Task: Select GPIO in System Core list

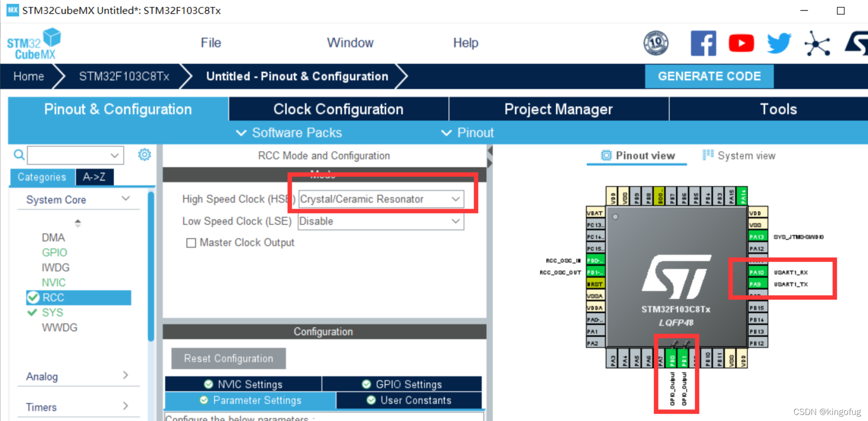Action: (54, 253)
